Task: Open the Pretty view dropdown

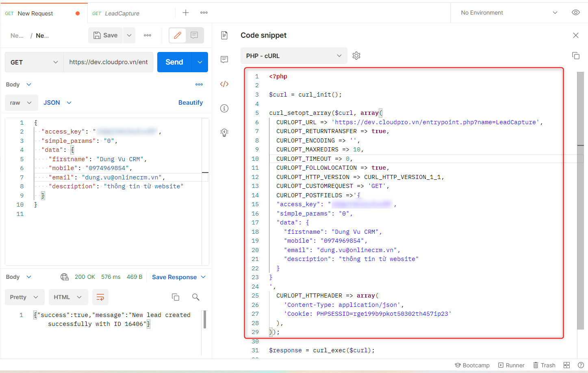Action: point(24,297)
